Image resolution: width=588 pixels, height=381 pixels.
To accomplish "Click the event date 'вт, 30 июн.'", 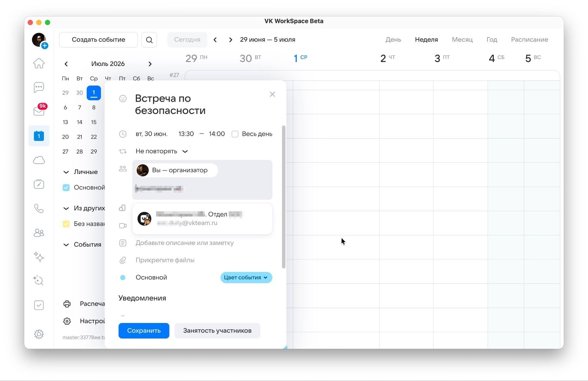I will click(x=152, y=134).
